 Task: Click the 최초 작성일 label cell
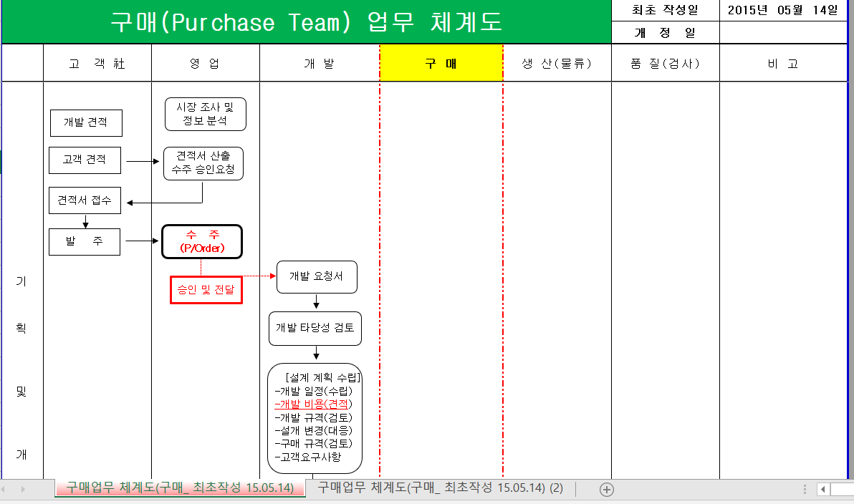coord(665,10)
